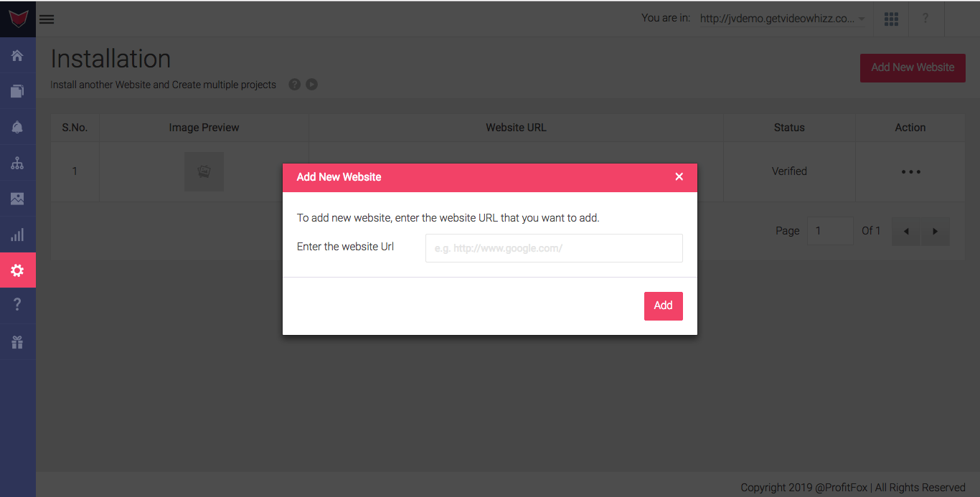Screen dimensions: 980x497
Task: Go to the previous page arrow
Action: 906,232
